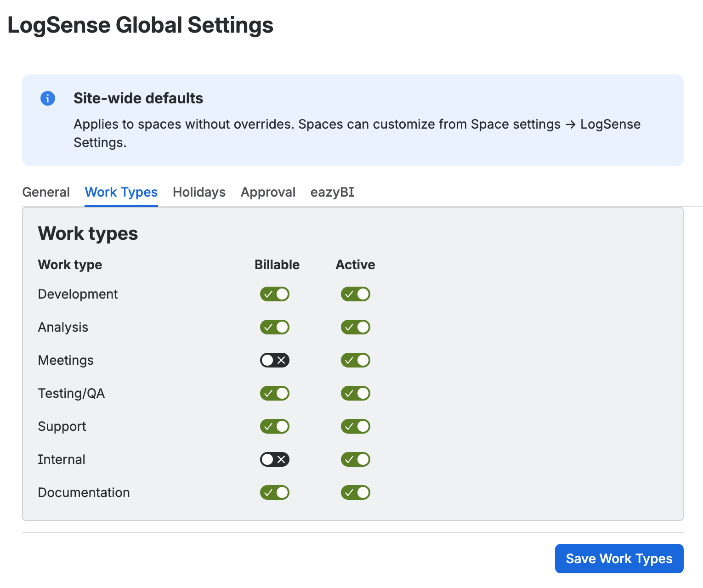Click the blue info icon in banner
The image size is (703, 588).
pyautogui.click(x=48, y=98)
